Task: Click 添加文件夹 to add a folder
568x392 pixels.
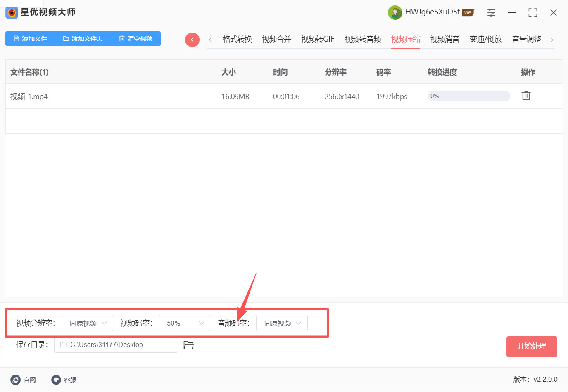Action: coord(83,39)
